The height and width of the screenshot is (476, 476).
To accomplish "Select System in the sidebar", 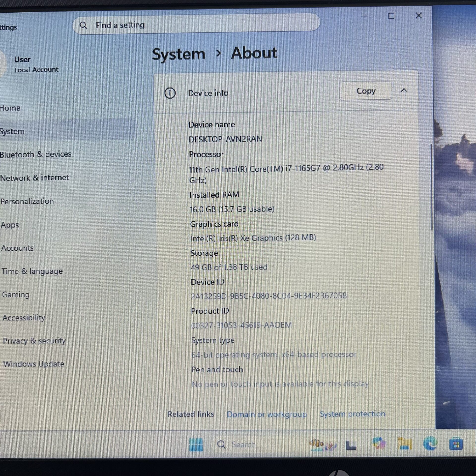I will (67, 131).
